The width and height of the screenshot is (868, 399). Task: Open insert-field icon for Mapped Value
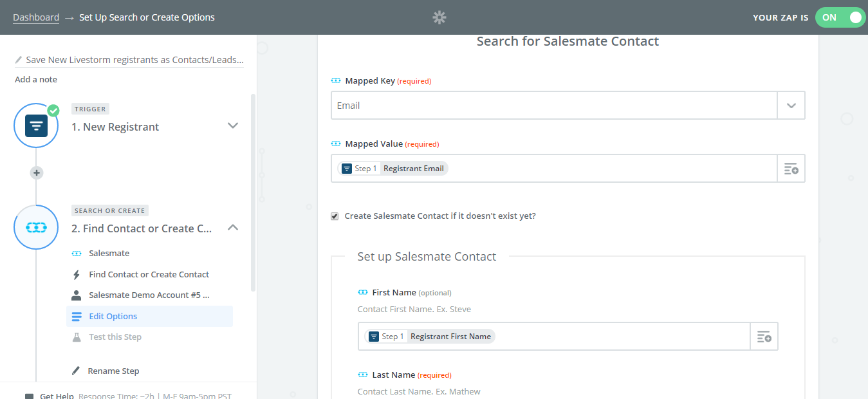[791, 169]
